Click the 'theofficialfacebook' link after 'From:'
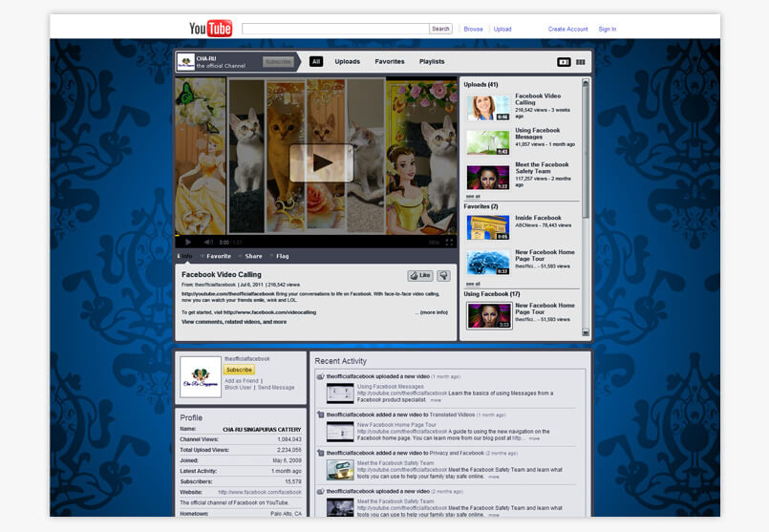Image resolution: width=769 pixels, height=532 pixels. tap(215, 285)
